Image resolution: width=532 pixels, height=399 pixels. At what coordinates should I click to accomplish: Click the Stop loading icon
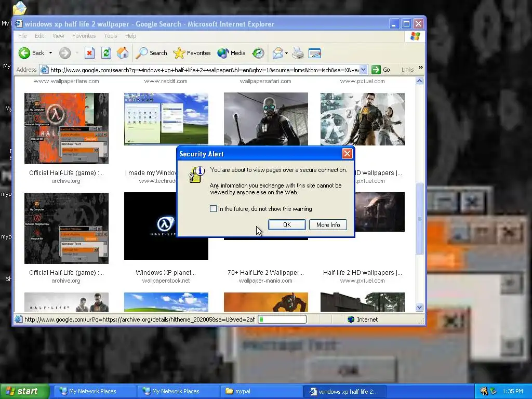(89, 53)
